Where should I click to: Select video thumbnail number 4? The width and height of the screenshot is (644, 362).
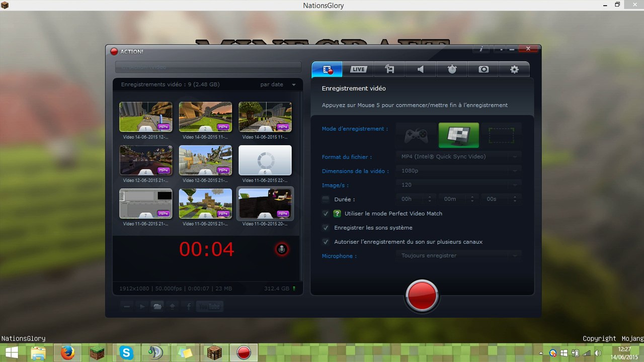pos(145,160)
